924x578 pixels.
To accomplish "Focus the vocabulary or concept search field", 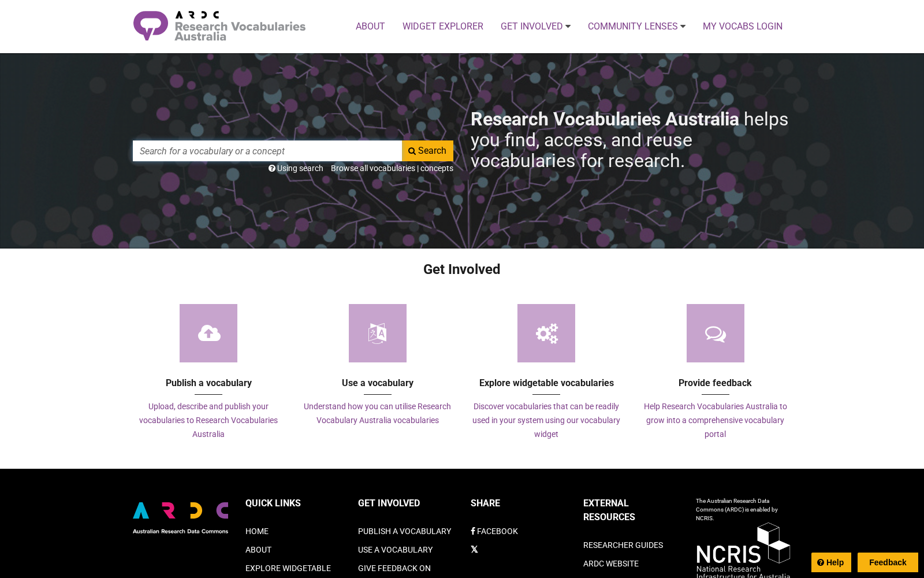I will click(267, 151).
